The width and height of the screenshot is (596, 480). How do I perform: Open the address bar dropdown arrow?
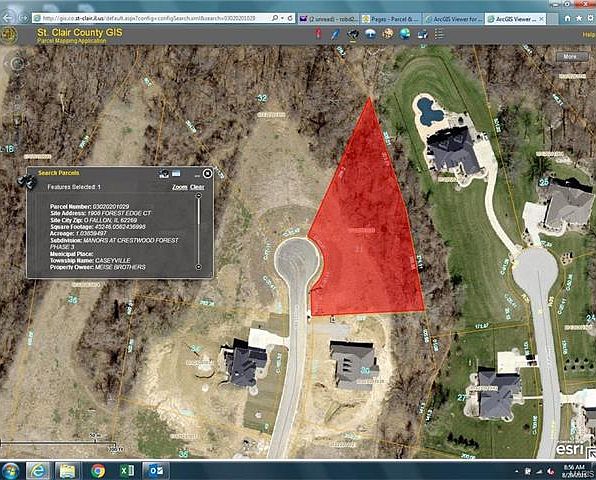click(282, 18)
